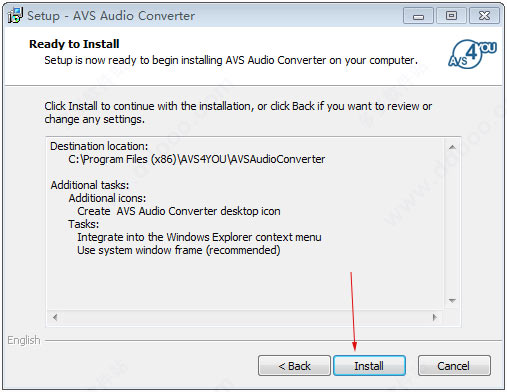507x392 pixels.
Task: Click the 'Integrate into the Windows Explorer context menu' line
Action: 199,237
